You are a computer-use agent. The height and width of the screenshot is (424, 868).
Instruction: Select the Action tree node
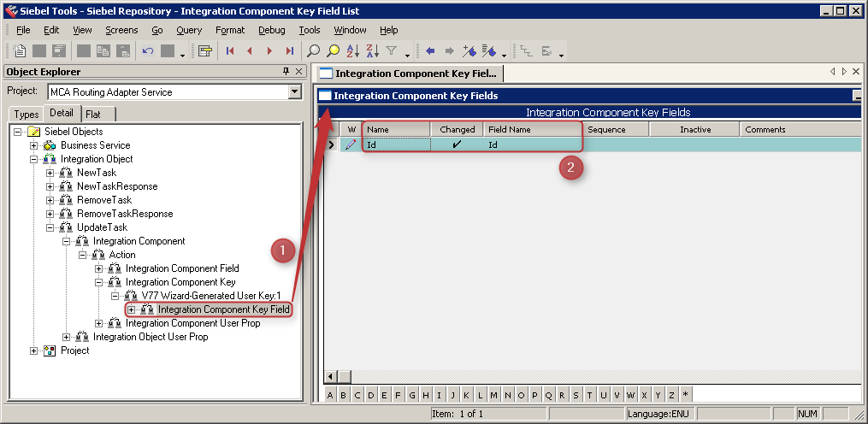point(121,255)
